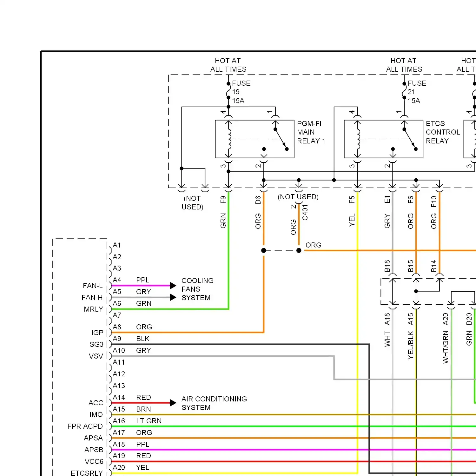Click connector terminal label 'F9'

(223, 200)
